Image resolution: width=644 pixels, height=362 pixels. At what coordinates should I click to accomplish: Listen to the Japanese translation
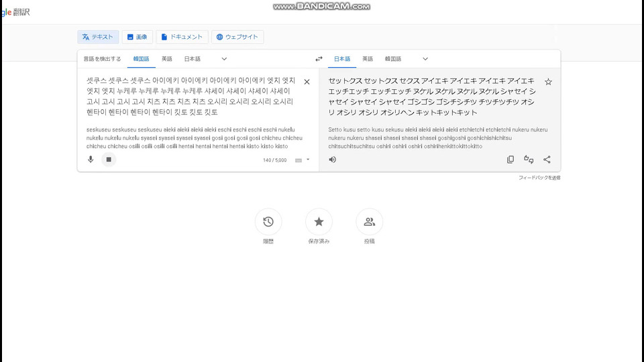[332, 160]
